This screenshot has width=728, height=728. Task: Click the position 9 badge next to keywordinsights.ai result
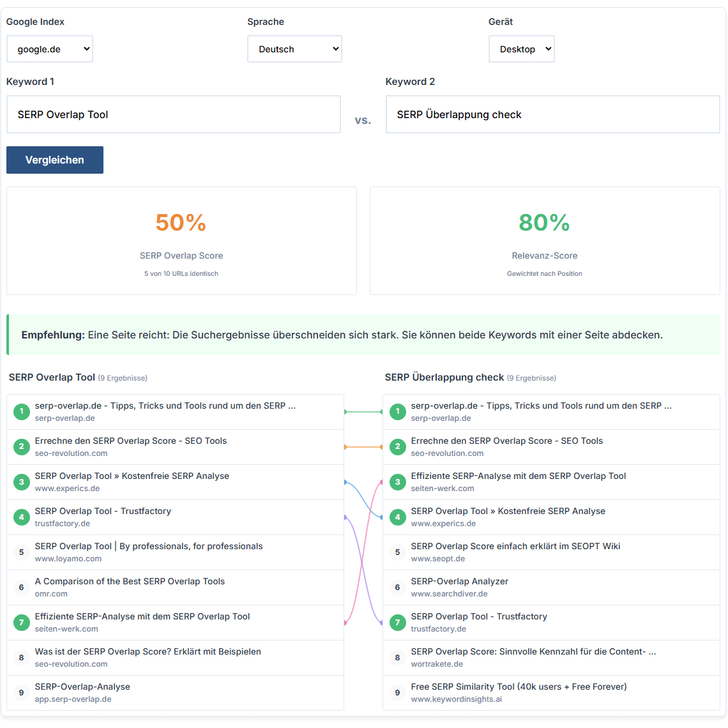pyautogui.click(x=397, y=693)
